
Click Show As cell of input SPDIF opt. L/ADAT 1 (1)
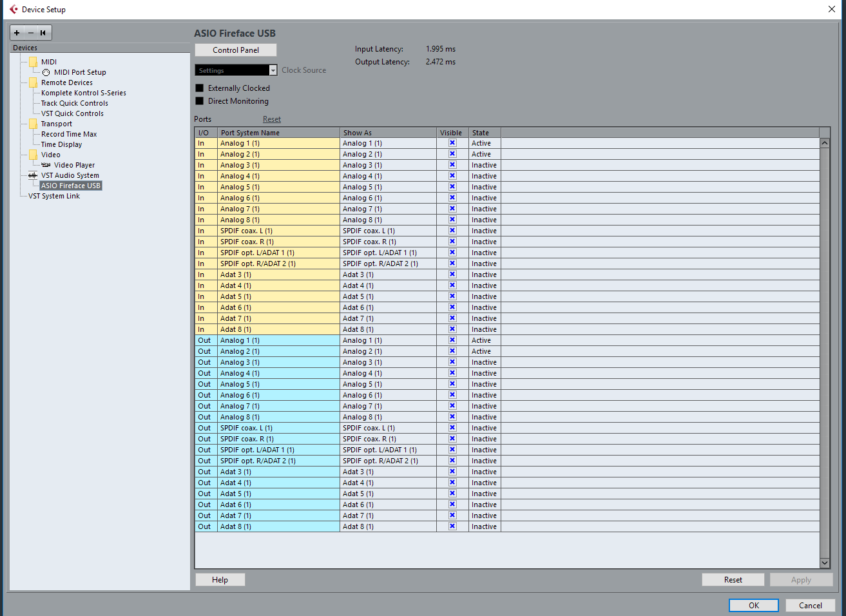[x=388, y=253]
